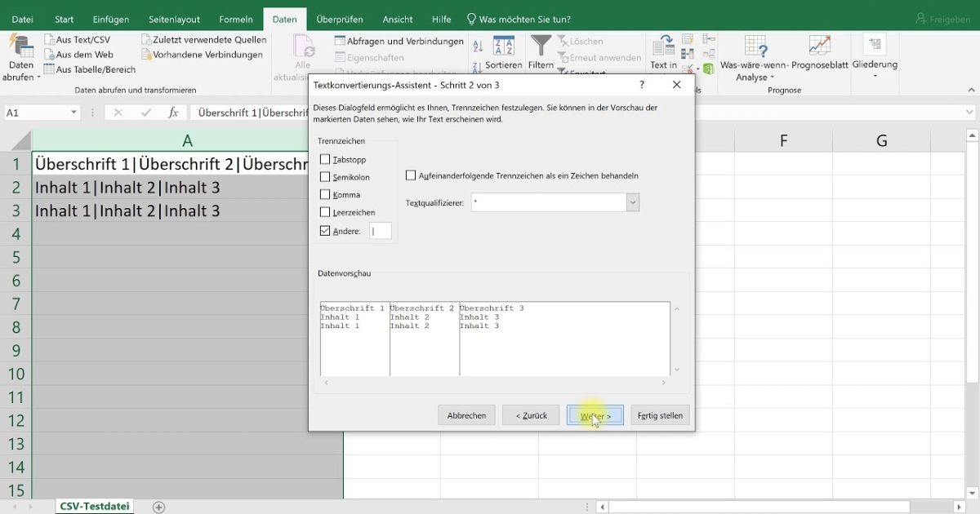Click the Prognoseblatt chart icon

pos(819,46)
